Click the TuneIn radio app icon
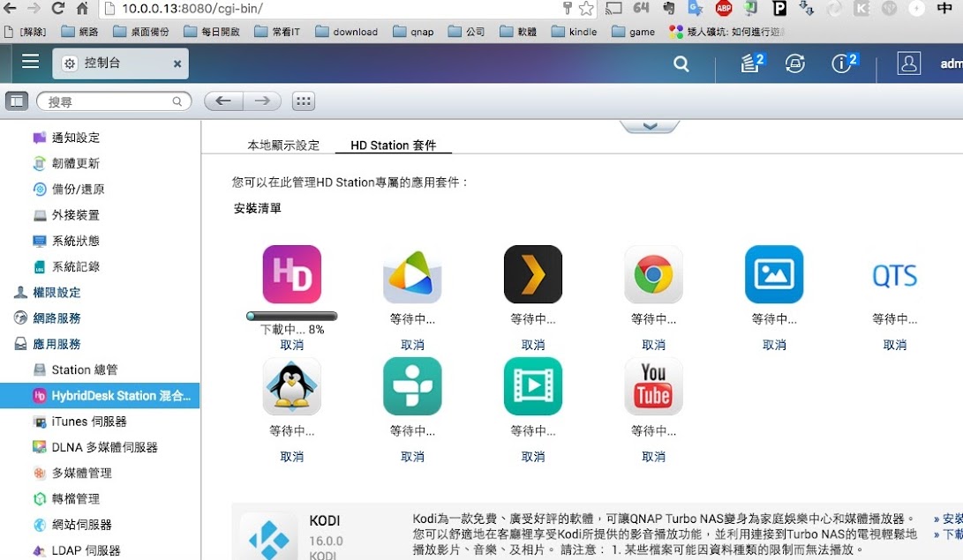 pyautogui.click(x=412, y=386)
